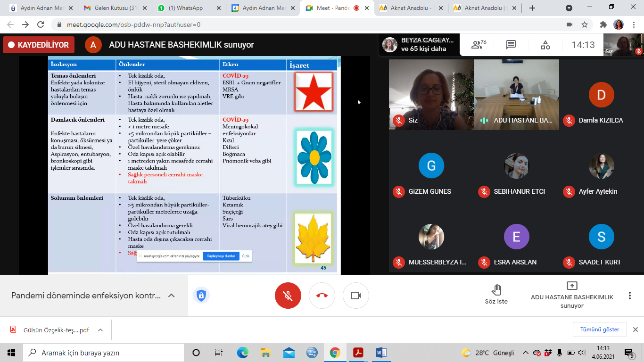The width and height of the screenshot is (644, 362).
Task: Open the Meet activities icon
Action: click(x=545, y=45)
